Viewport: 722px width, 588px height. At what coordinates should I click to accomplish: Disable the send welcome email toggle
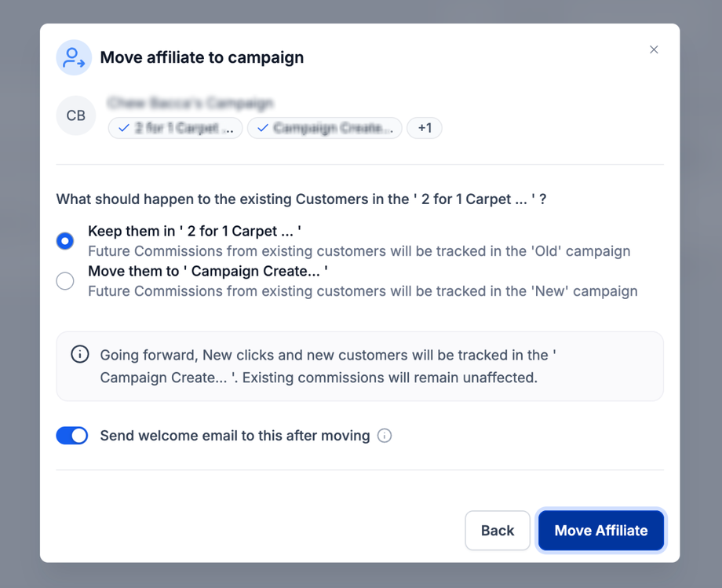72,436
